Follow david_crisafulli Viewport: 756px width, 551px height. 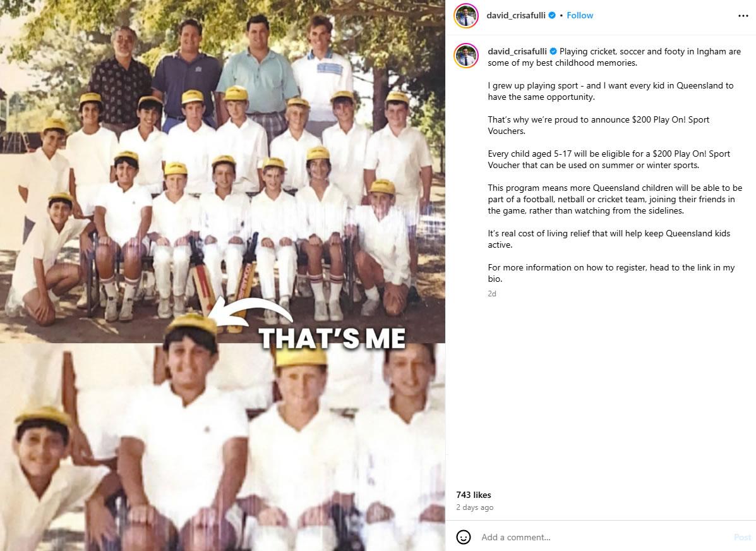[580, 15]
